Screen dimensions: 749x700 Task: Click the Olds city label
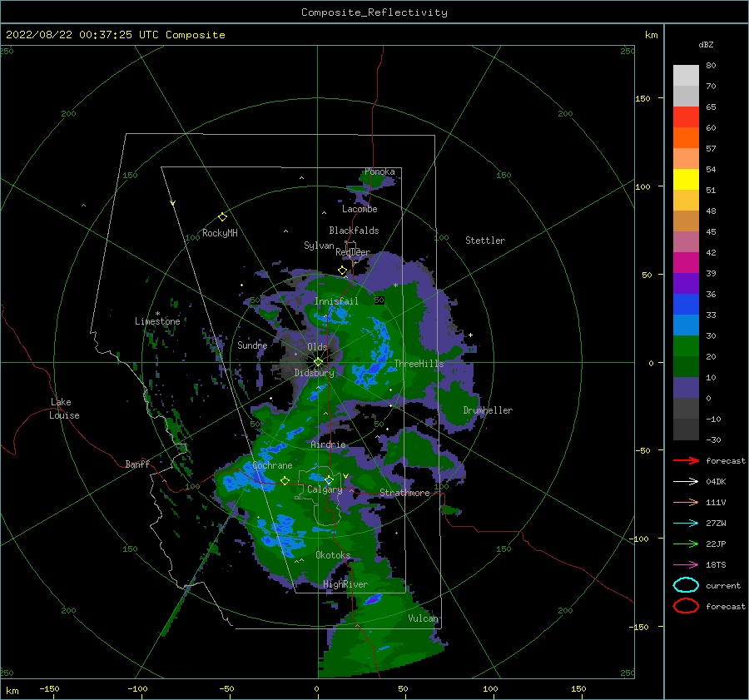[x=317, y=347]
